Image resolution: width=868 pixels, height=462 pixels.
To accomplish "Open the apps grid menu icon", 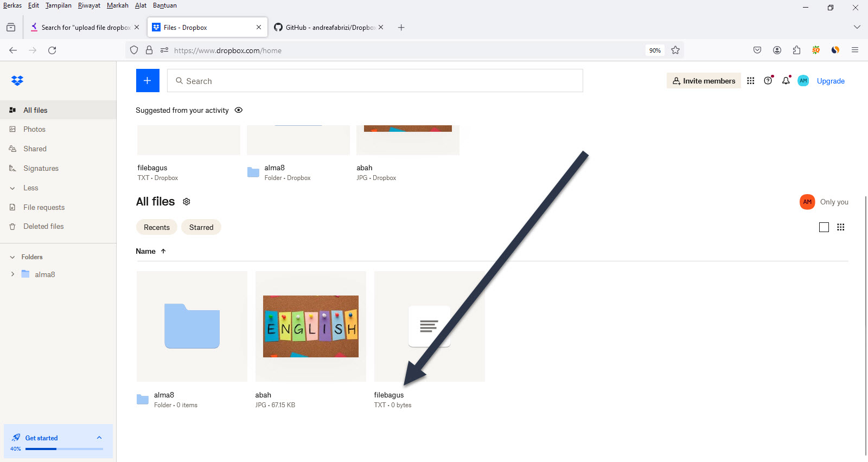I will 750,81.
